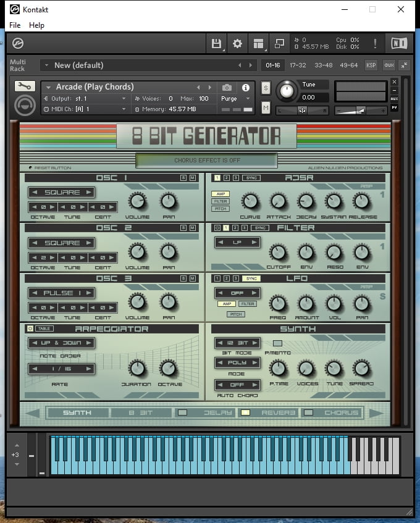The height and width of the screenshot is (523, 420).
Task: Mute the instrument with M button
Action: [266, 107]
